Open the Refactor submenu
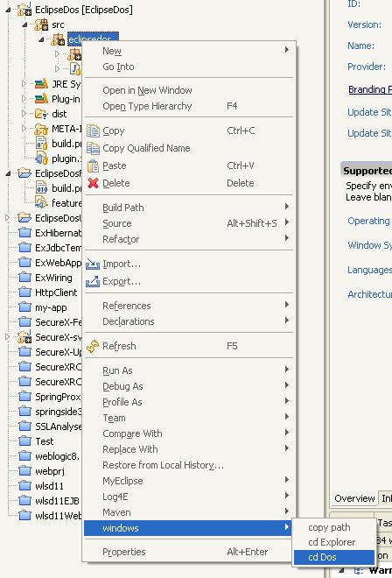This screenshot has width=392, height=578. click(x=189, y=239)
